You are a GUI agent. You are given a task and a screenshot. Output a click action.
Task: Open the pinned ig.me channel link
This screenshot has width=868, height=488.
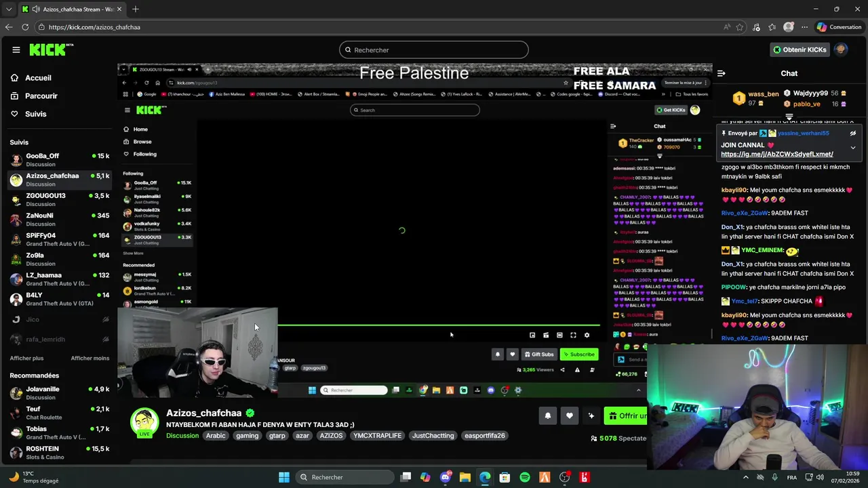777,155
